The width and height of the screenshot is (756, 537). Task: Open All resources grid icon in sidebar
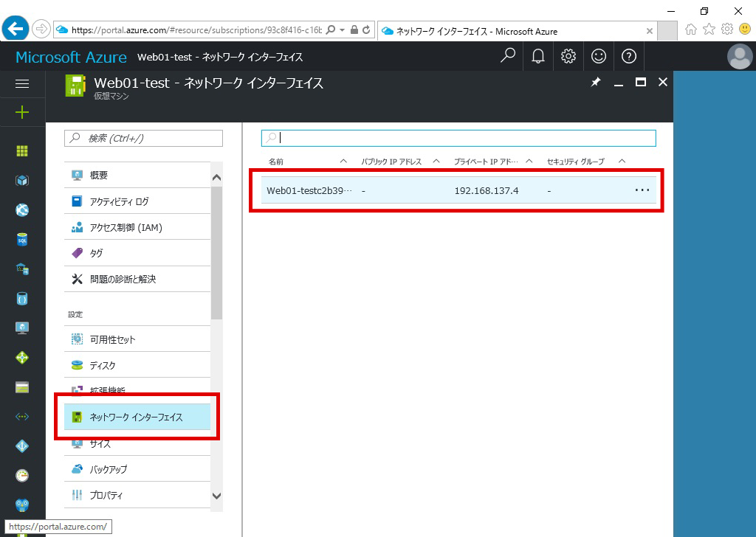[x=22, y=151]
